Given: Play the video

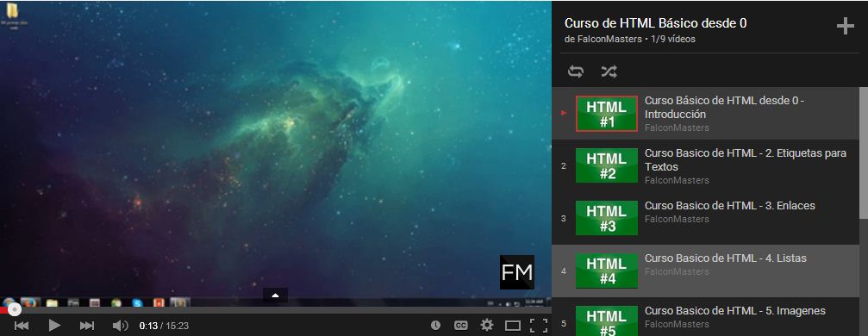Looking at the screenshot, I should (54, 326).
